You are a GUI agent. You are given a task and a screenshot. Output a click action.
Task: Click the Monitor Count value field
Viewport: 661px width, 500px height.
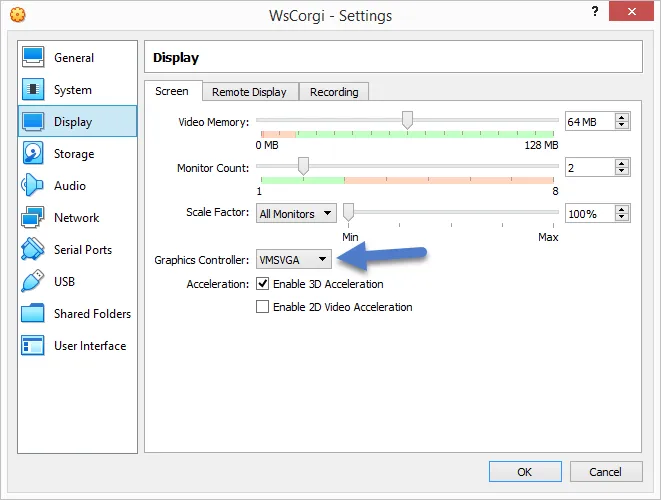589,168
